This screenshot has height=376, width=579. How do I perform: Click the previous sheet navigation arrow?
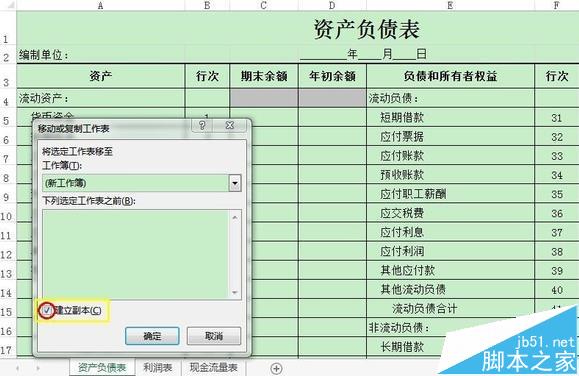pos(18,368)
